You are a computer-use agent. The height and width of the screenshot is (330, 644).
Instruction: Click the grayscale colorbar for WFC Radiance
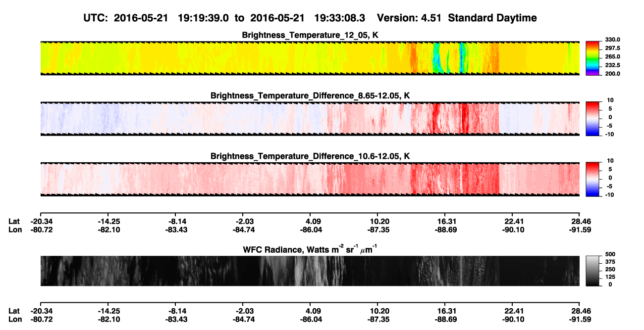[592, 271]
